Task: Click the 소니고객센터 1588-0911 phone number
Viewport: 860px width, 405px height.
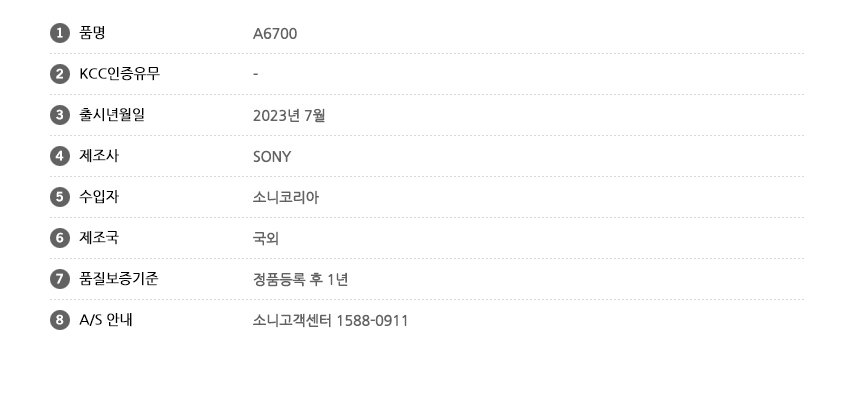Action: pos(331,320)
